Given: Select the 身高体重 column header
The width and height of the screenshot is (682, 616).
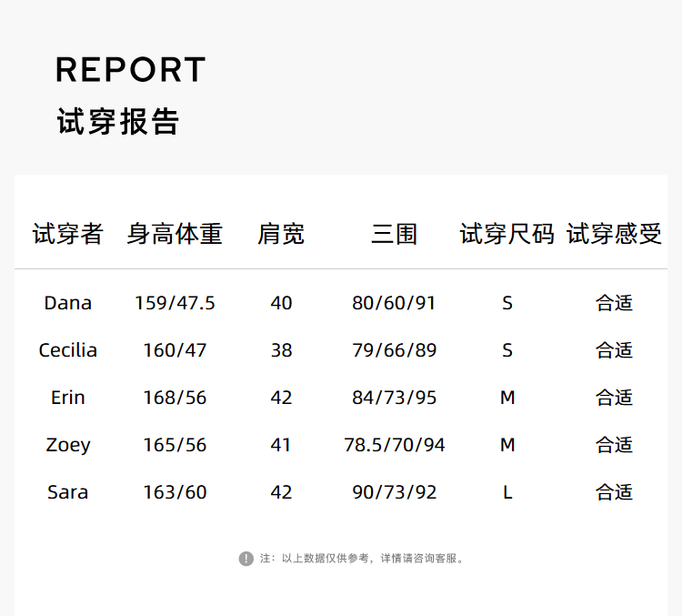Looking at the screenshot, I should tap(175, 235).
